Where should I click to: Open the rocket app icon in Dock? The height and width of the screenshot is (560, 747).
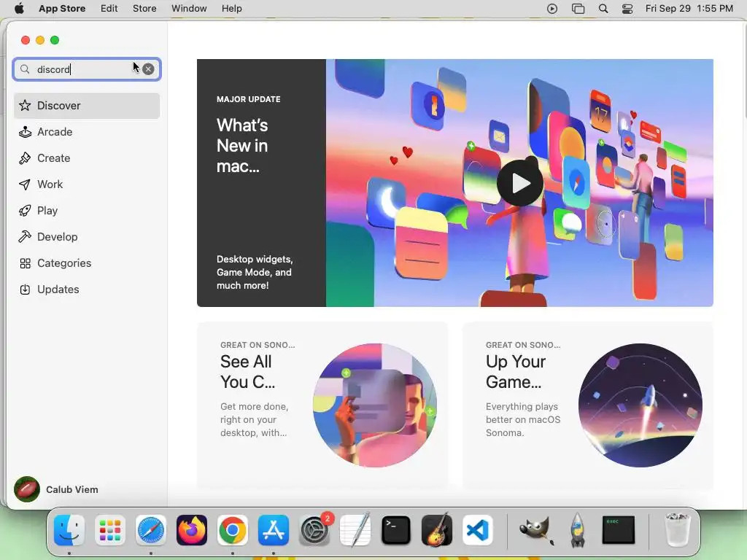click(578, 530)
